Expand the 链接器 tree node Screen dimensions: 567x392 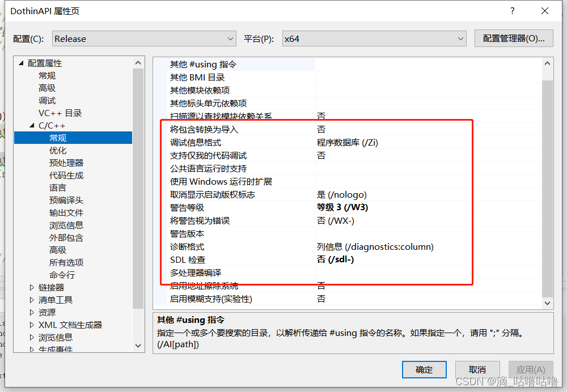coord(32,287)
